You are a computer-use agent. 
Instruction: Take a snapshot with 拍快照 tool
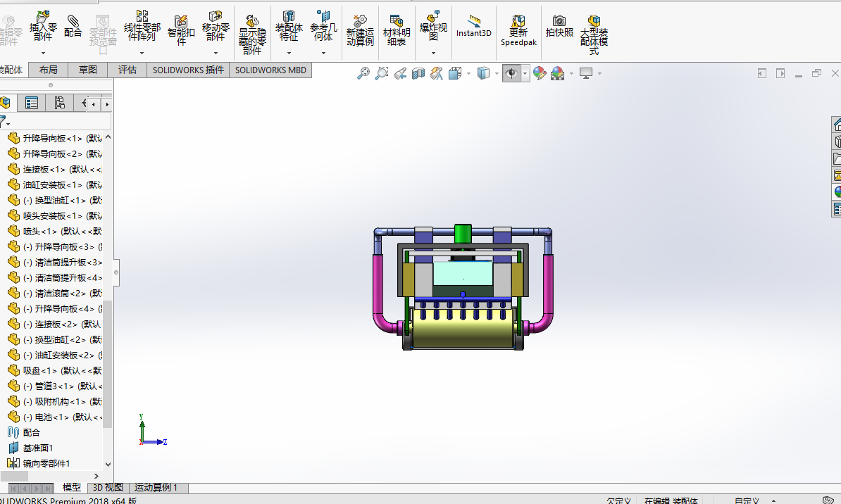(x=559, y=27)
